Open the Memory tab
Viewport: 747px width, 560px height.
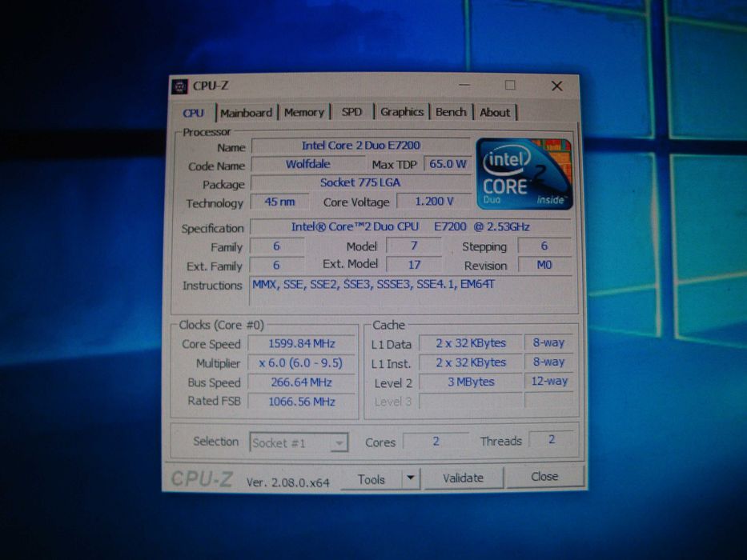click(x=304, y=112)
